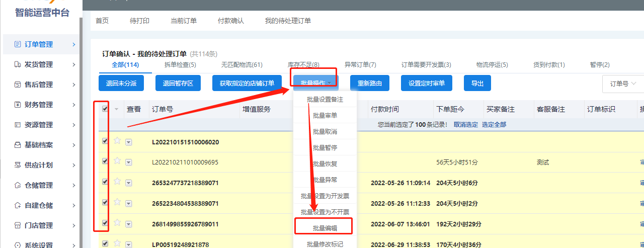The image size is (644, 248).
Task: Click the 资源管理 sidebar icon
Action: tap(18, 125)
